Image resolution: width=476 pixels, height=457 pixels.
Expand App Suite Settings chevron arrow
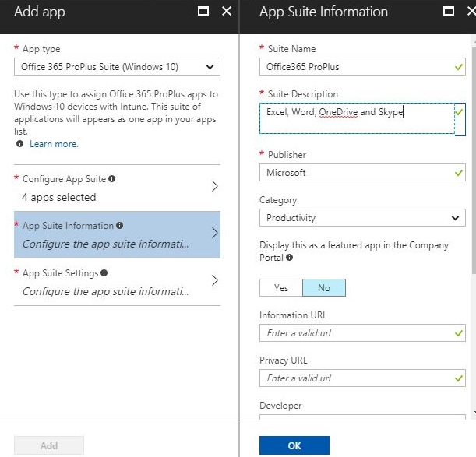point(214,280)
